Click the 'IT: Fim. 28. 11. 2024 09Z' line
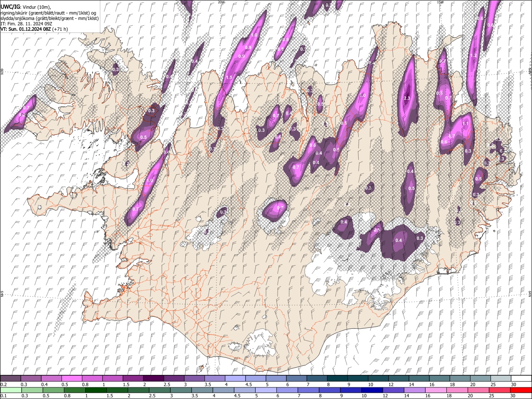 [26, 24]
